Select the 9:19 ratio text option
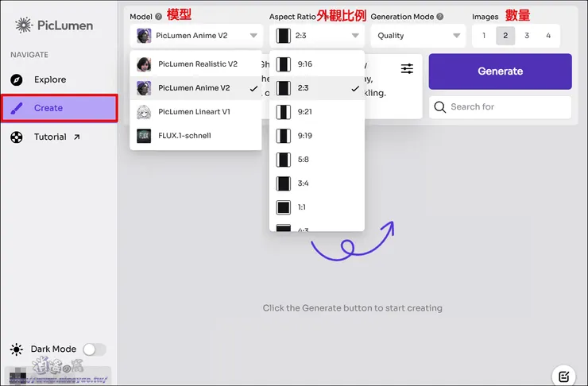Screen dimensions: 588x386 coord(305,136)
